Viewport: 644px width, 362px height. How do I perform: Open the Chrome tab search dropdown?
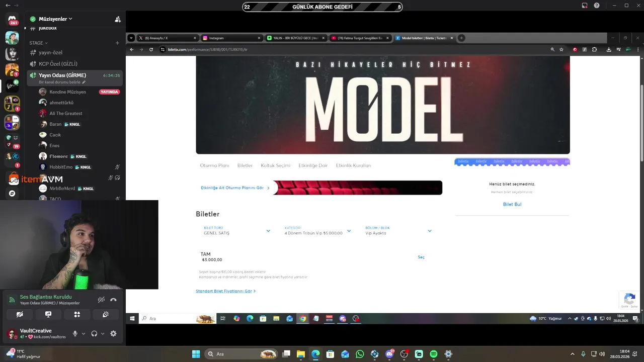click(x=131, y=38)
